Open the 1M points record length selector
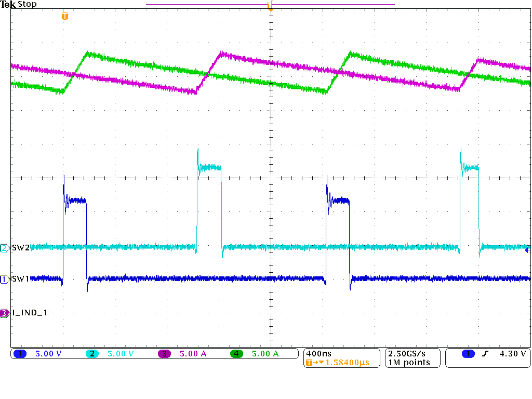The image size is (532, 399). pyautogui.click(x=409, y=362)
